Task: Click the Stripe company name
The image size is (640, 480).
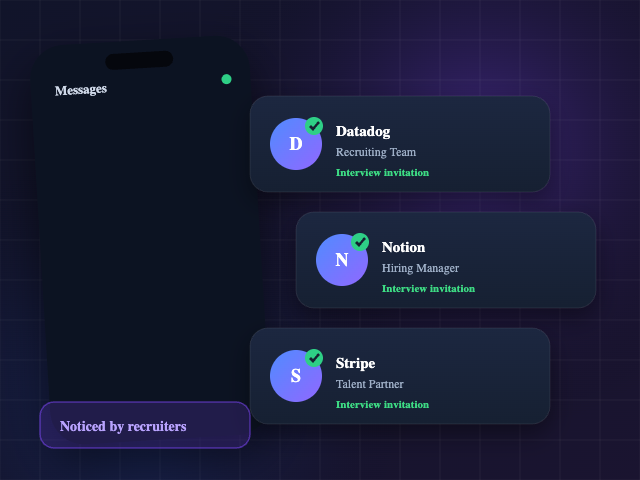Action: click(355, 363)
